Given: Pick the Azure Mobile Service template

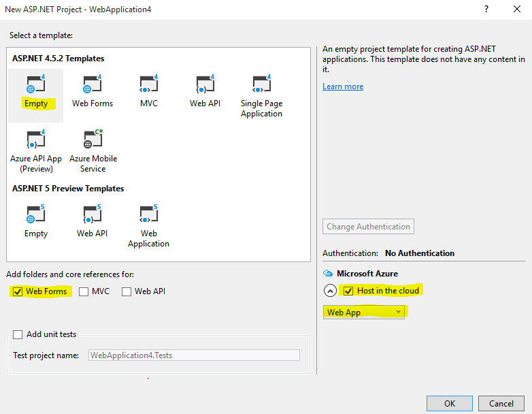Looking at the screenshot, I should pyautogui.click(x=93, y=140).
